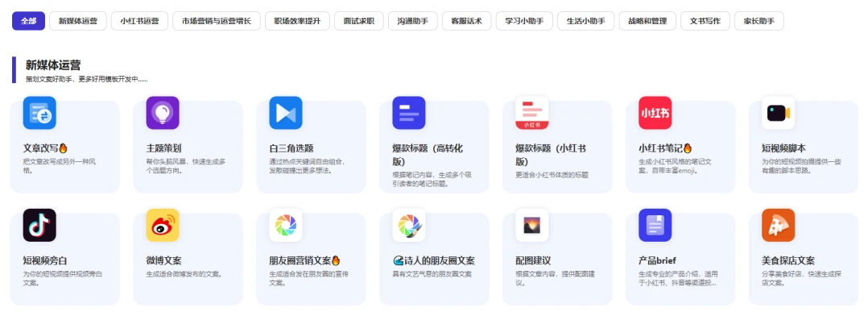Choose the 战略和管理 category tab
The height and width of the screenshot is (316, 868).
pyautogui.click(x=647, y=21)
